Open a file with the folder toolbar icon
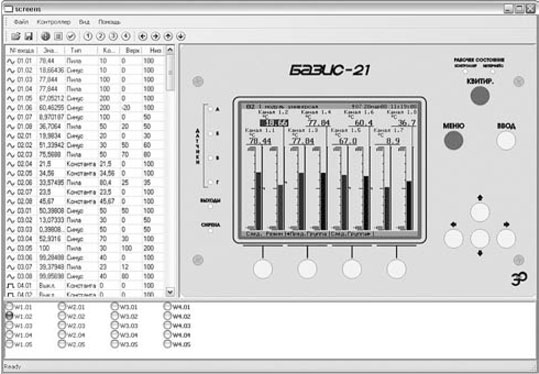 (16, 36)
